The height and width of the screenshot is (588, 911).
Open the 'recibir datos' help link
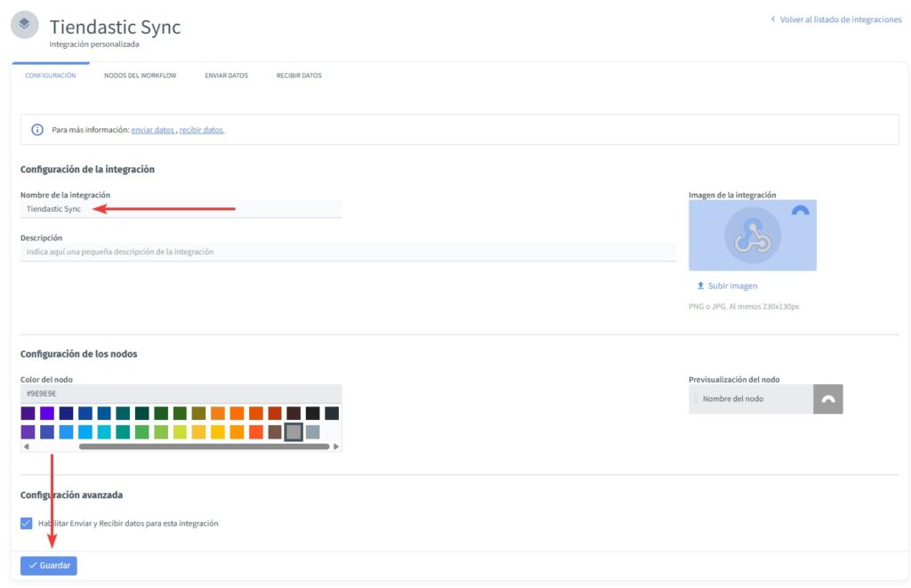(202, 130)
